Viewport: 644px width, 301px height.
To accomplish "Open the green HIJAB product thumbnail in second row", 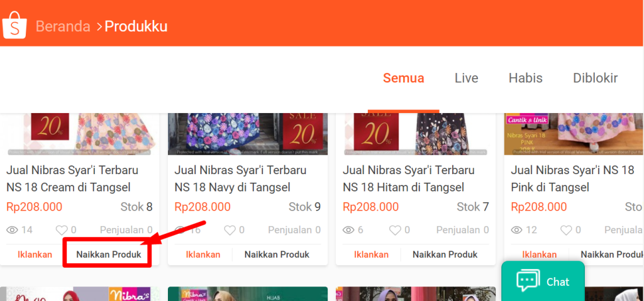I will tap(248, 294).
